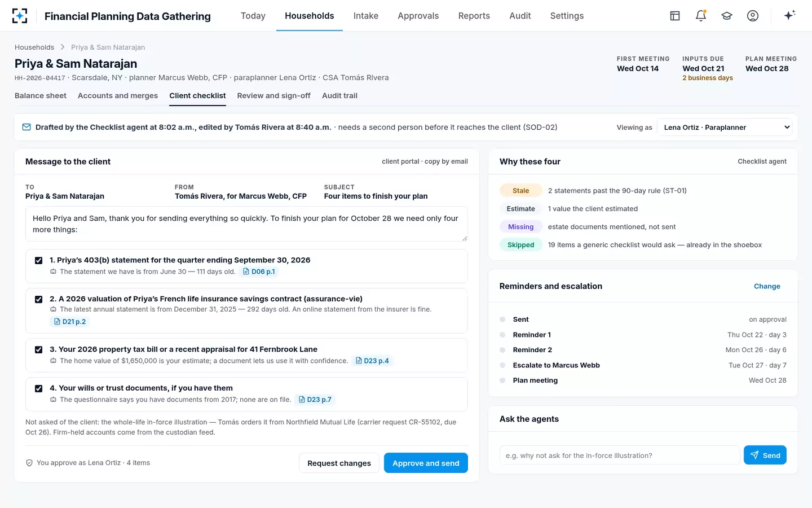
Task: Click the app logo icon
Action: [20, 16]
